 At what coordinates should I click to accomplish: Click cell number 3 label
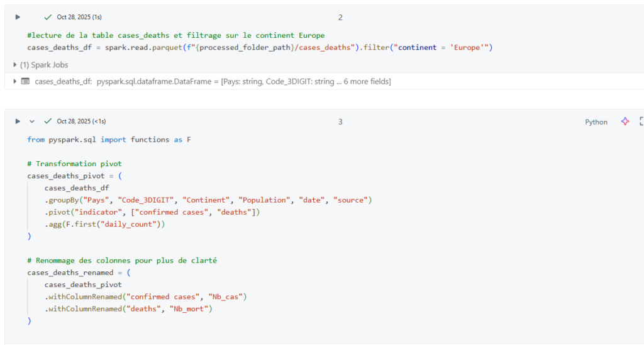(340, 122)
